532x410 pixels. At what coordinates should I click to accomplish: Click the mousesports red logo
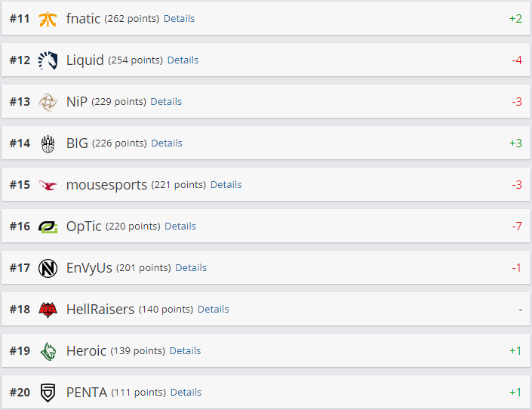click(x=48, y=185)
